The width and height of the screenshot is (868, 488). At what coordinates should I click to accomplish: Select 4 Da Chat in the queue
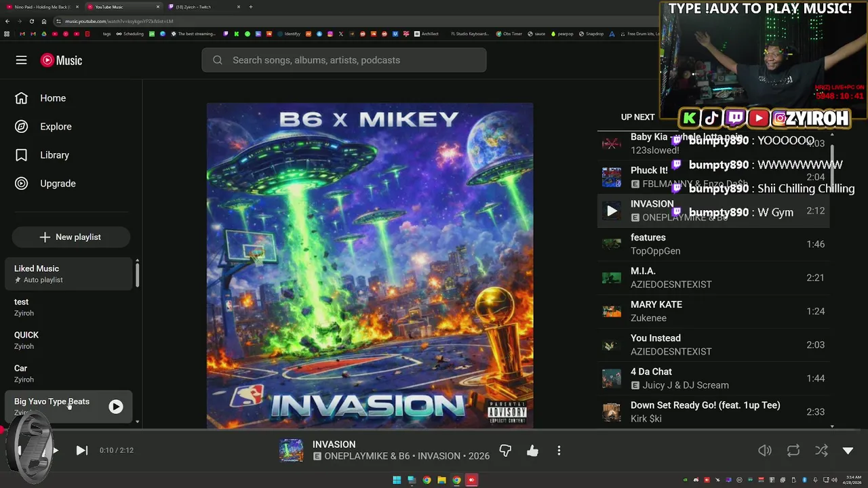pos(713,378)
